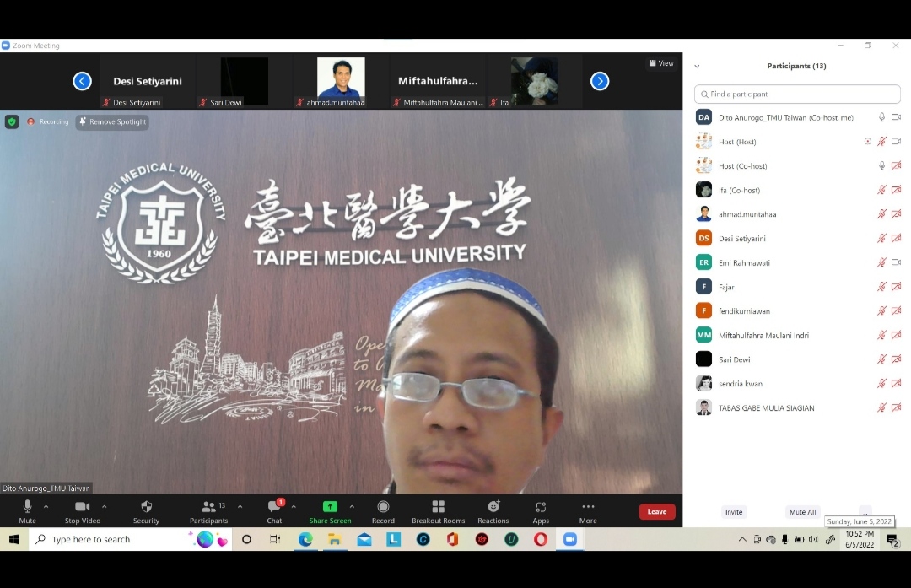
Task: Click muted mic icon for Sari Dewi
Action: (881, 359)
